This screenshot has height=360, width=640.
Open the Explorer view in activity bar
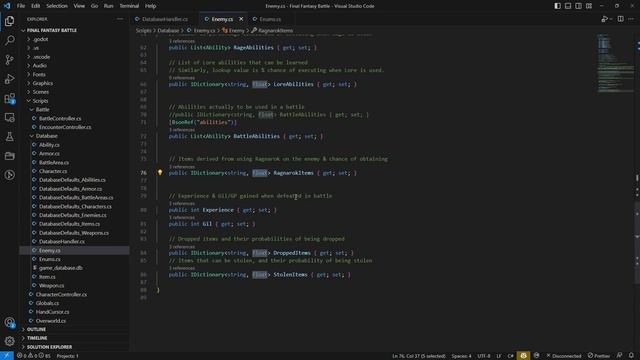click(x=9, y=21)
